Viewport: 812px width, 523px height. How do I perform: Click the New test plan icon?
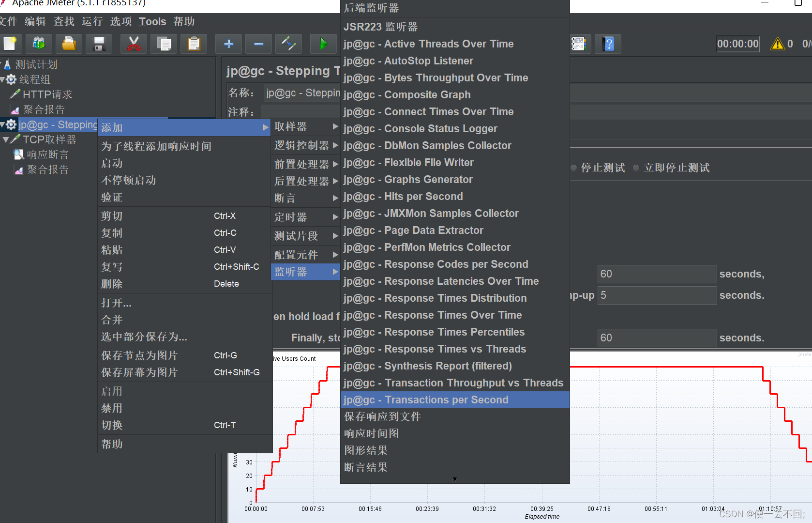click(10, 44)
